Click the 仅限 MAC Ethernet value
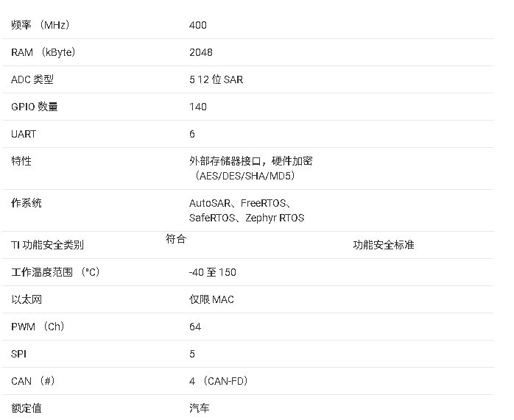The height and width of the screenshot is (420, 514). pos(211,299)
